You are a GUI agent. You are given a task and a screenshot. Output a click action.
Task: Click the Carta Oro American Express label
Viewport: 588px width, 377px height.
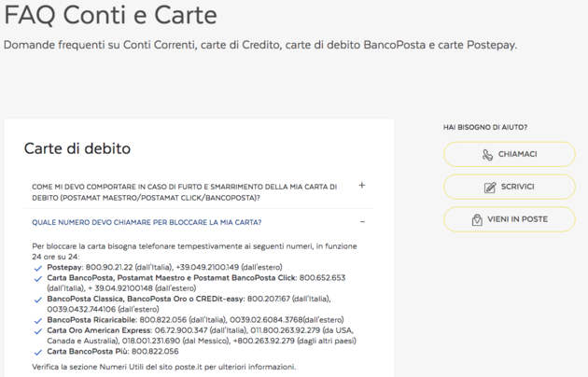pos(99,330)
